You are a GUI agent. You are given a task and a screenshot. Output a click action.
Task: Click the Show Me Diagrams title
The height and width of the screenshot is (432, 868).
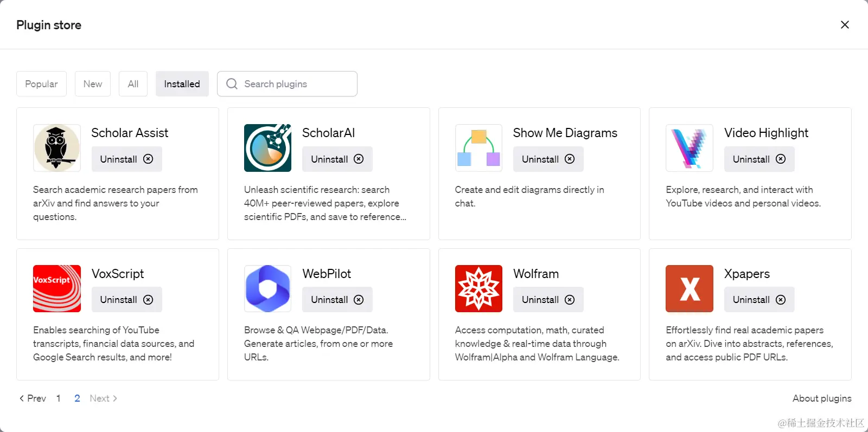565,133
